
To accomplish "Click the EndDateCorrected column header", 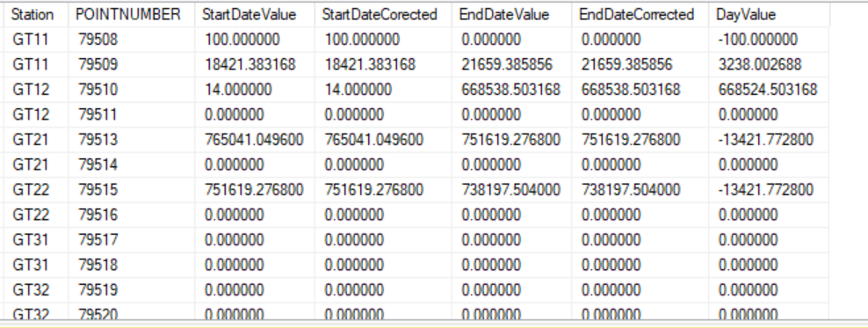I will click(640, 14).
